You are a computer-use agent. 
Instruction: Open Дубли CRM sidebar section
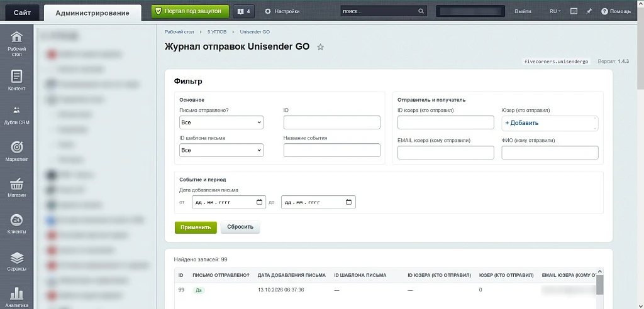(16, 116)
